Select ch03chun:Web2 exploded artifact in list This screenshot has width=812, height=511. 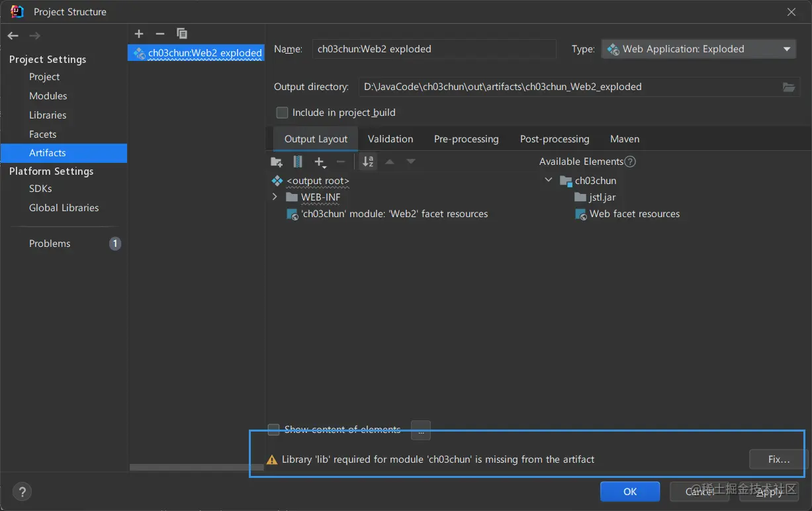[x=196, y=53]
